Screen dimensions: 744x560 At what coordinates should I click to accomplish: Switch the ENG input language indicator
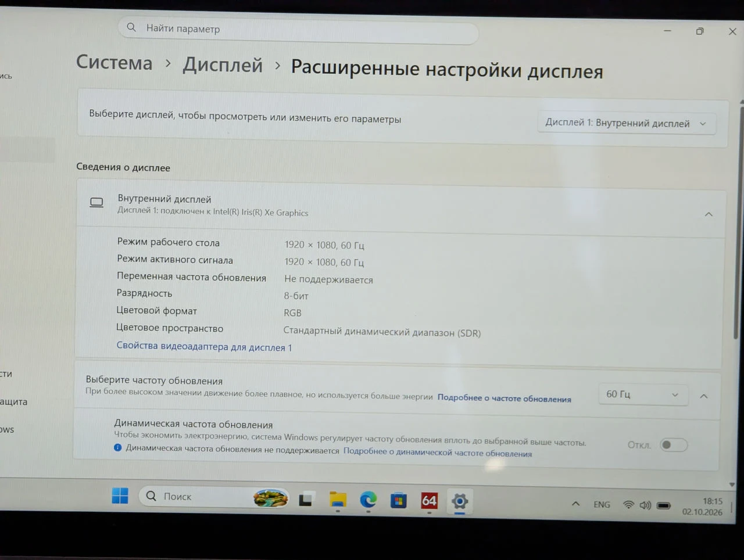click(602, 504)
